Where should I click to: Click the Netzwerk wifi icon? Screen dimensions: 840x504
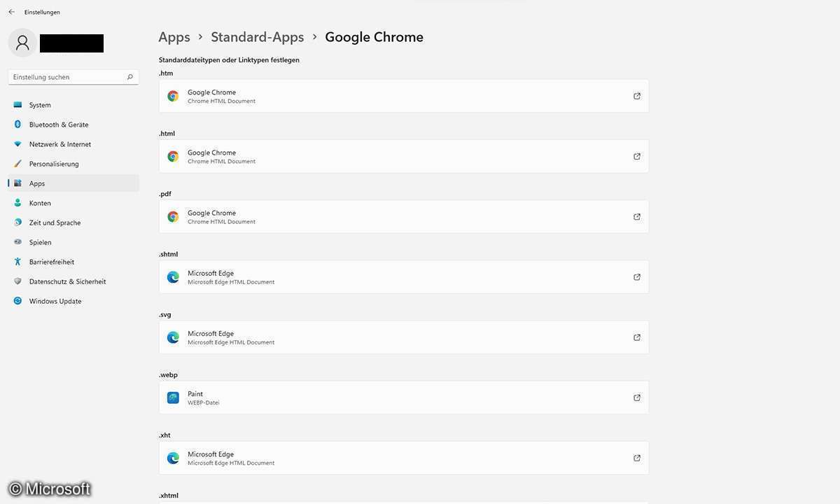17,144
